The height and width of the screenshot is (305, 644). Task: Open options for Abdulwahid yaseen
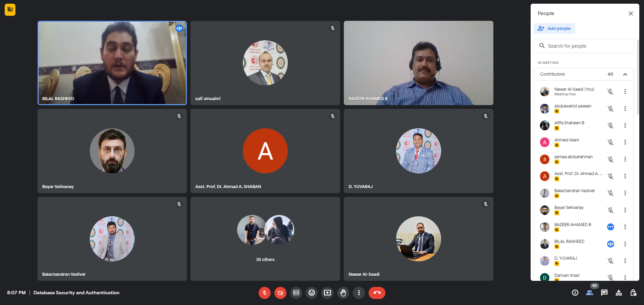pyautogui.click(x=625, y=108)
